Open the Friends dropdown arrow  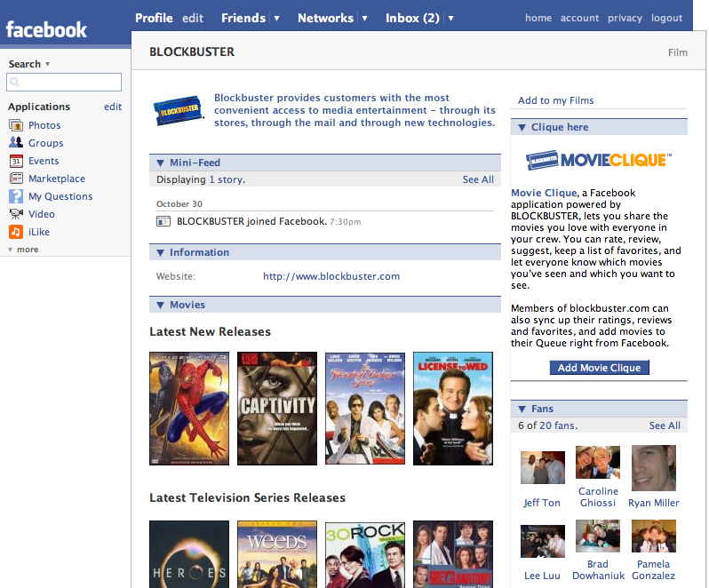(276, 19)
